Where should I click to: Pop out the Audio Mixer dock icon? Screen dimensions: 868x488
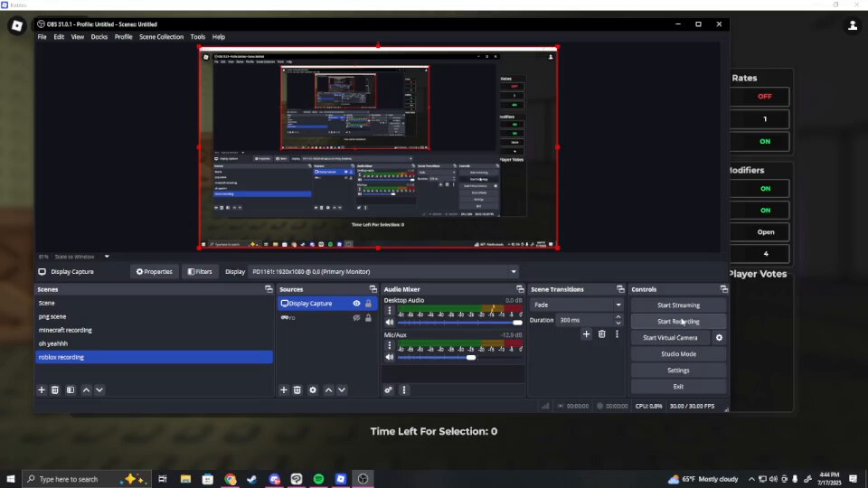coord(520,289)
